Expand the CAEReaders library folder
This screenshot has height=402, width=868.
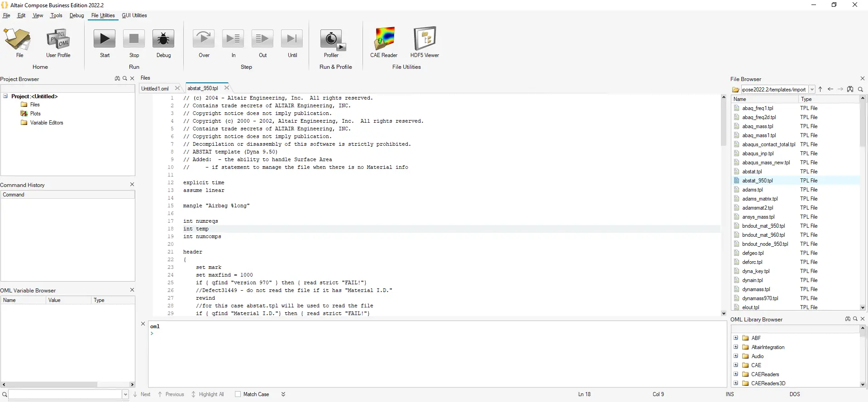tap(736, 374)
